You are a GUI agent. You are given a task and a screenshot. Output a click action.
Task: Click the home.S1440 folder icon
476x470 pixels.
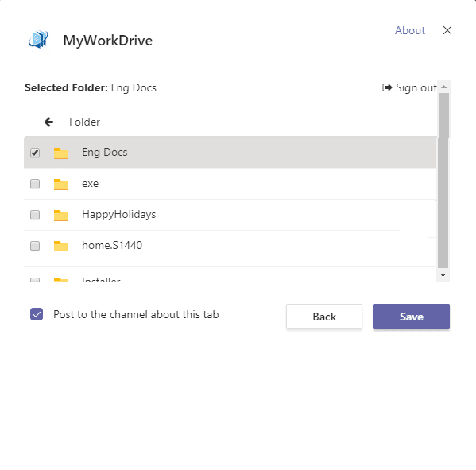click(x=61, y=246)
